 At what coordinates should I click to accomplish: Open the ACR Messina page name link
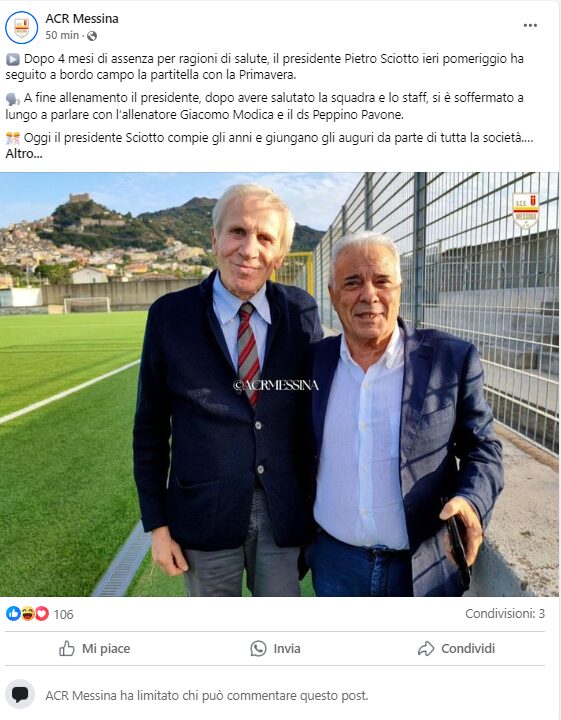click(82, 18)
